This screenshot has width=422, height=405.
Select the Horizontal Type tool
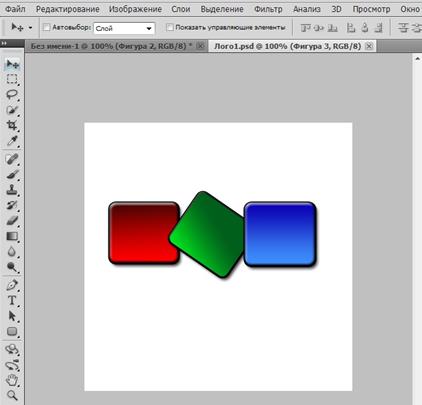click(12, 301)
